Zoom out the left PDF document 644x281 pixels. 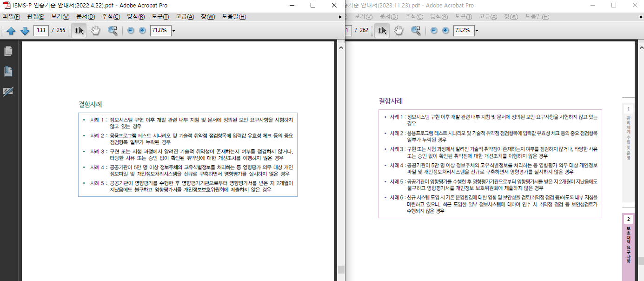pos(130,30)
